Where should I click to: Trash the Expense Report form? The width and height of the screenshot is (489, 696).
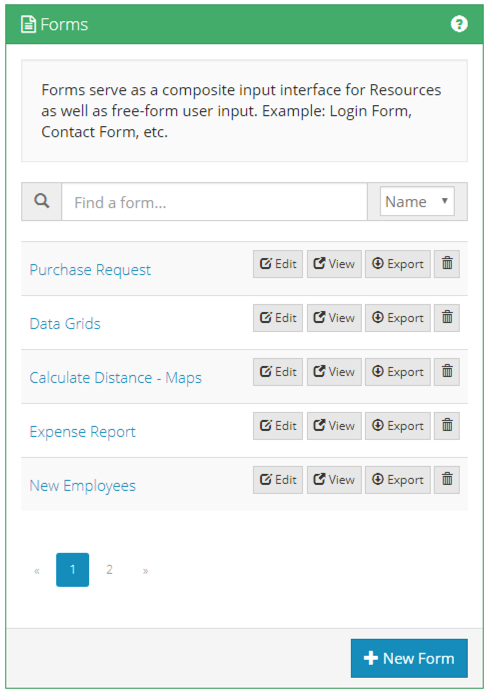[x=447, y=426]
